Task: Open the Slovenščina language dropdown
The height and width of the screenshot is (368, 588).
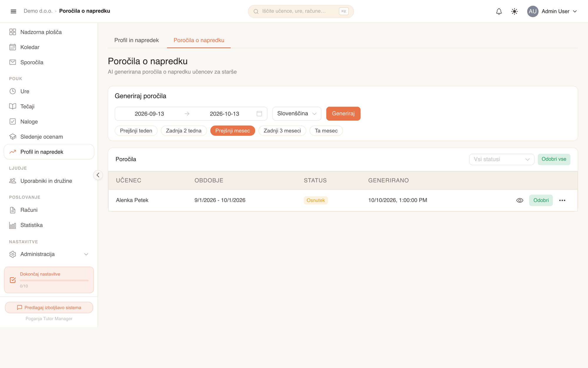Action: [297, 114]
